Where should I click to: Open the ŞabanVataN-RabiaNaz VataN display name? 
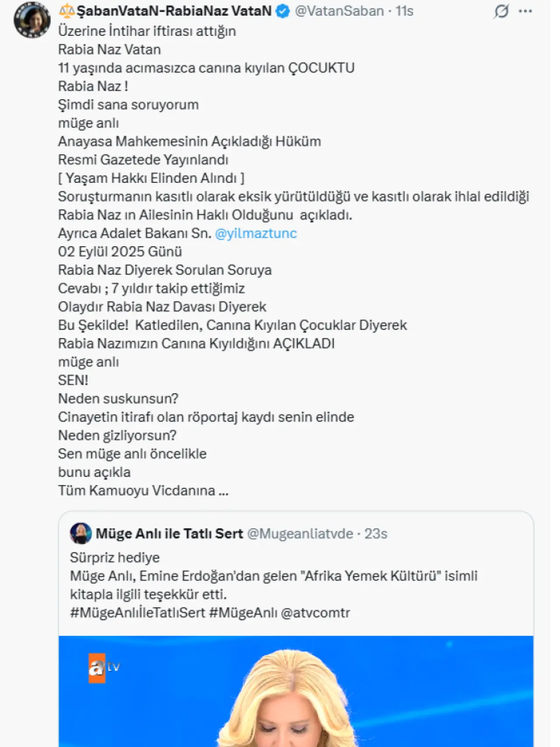pyautogui.click(x=174, y=11)
